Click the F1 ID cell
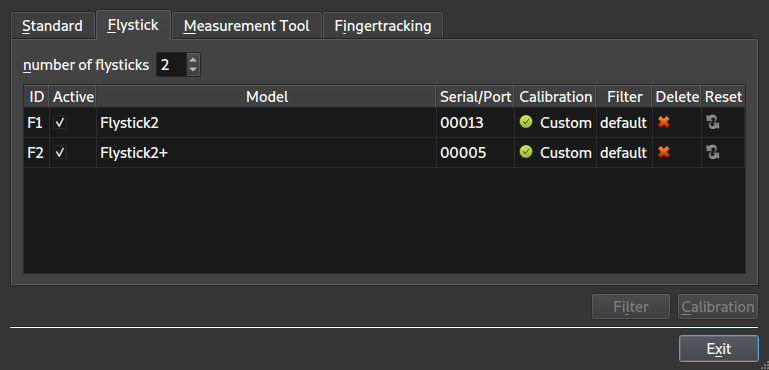The image size is (769, 370). [36, 123]
